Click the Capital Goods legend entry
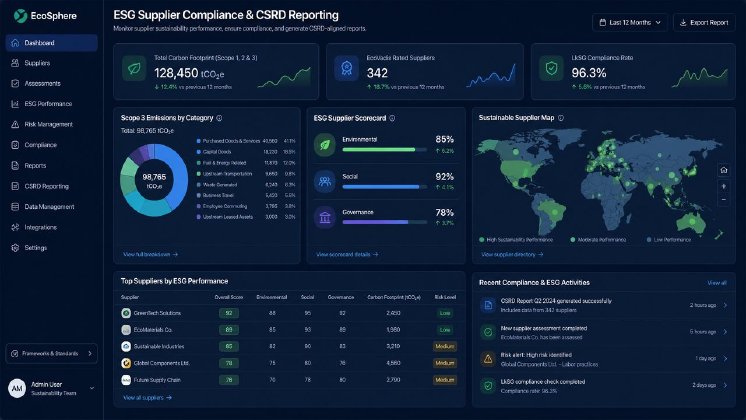Image resolution: width=746 pixels, height=420 pixels. [x=245, y=152]
